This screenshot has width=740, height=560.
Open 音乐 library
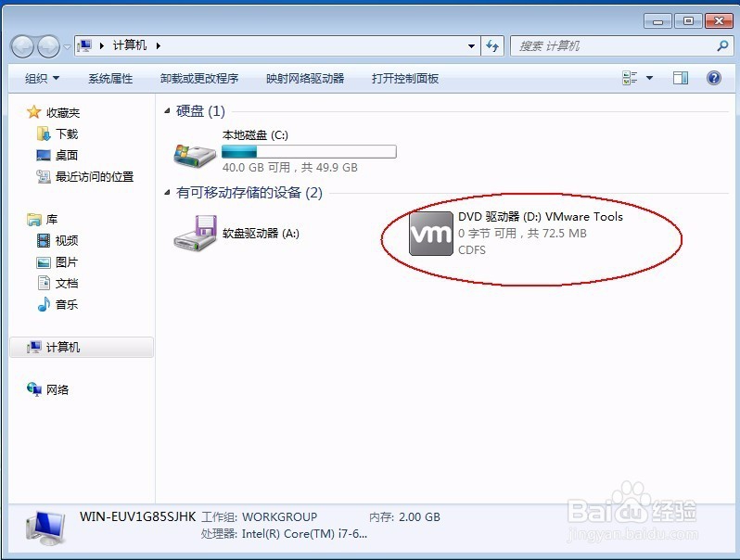(x=67, y=304)
